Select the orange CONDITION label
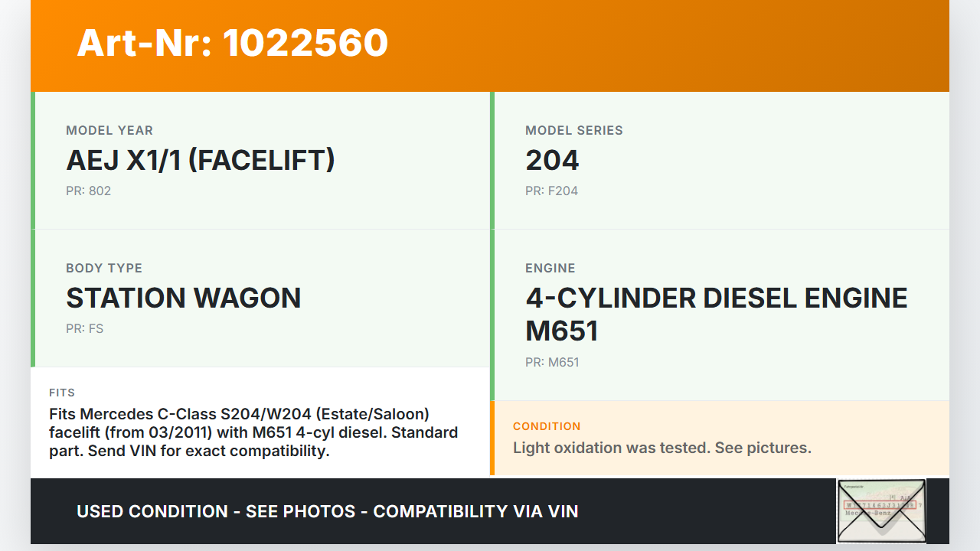The height and width of the screenshot is (551, 980). (x=547, y=426)
